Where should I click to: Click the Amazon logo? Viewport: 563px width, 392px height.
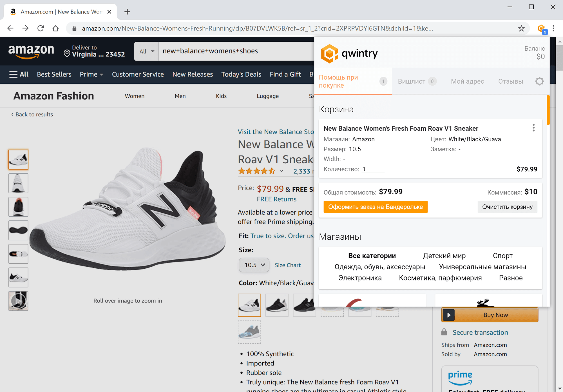click(31, 51)
